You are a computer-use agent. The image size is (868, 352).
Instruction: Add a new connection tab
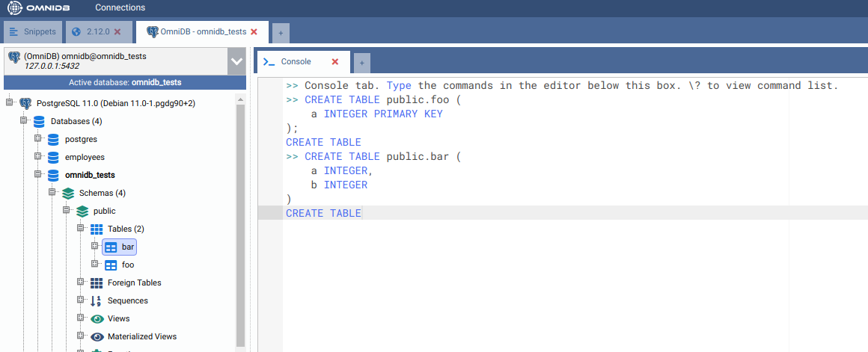tap(280, 33)
